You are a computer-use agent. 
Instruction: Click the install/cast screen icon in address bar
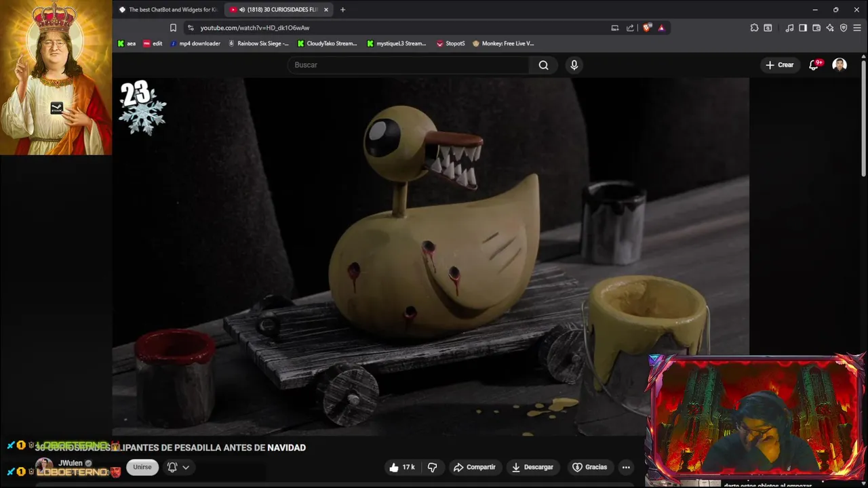[615, 28]
